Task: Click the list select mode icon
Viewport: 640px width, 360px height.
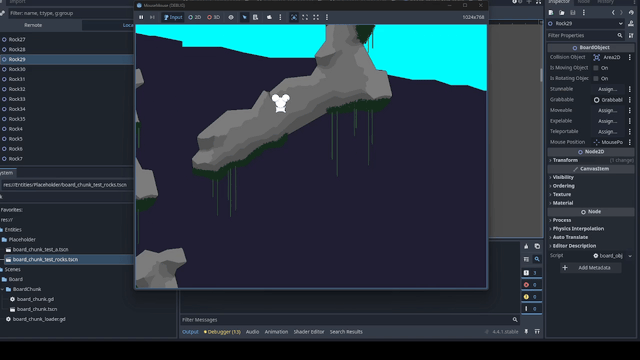Action: [x=256, y=17]
